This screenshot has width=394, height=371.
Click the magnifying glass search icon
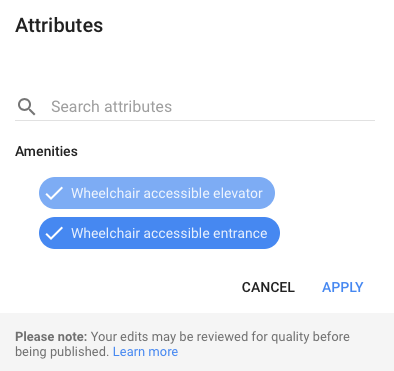(x=26, y=107)
